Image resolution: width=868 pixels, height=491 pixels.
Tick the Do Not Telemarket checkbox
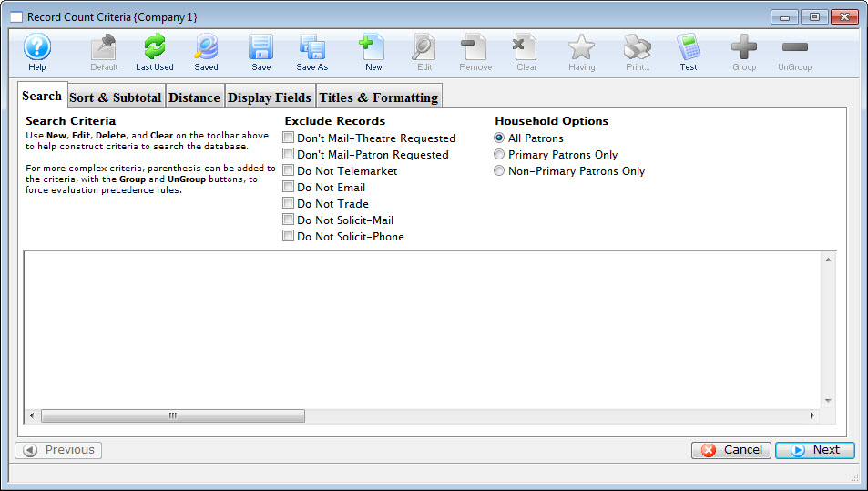point(289,171)
